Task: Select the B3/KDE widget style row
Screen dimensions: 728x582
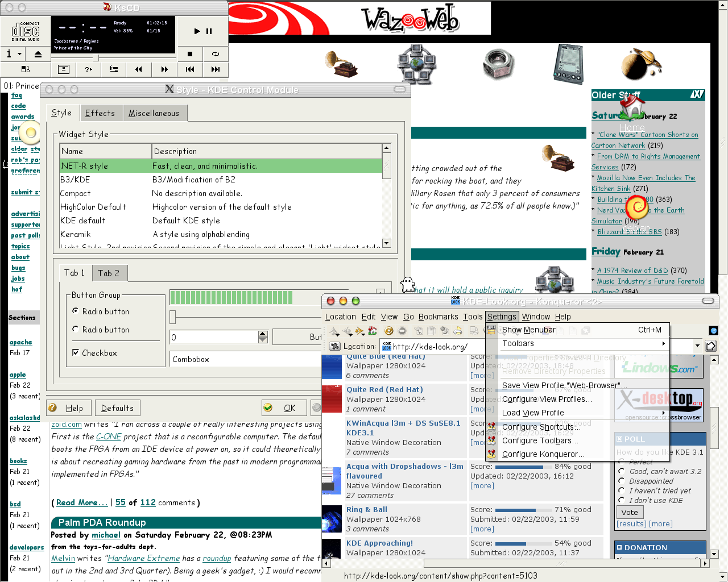Action: pyautogui.click(x=221, y=180)
